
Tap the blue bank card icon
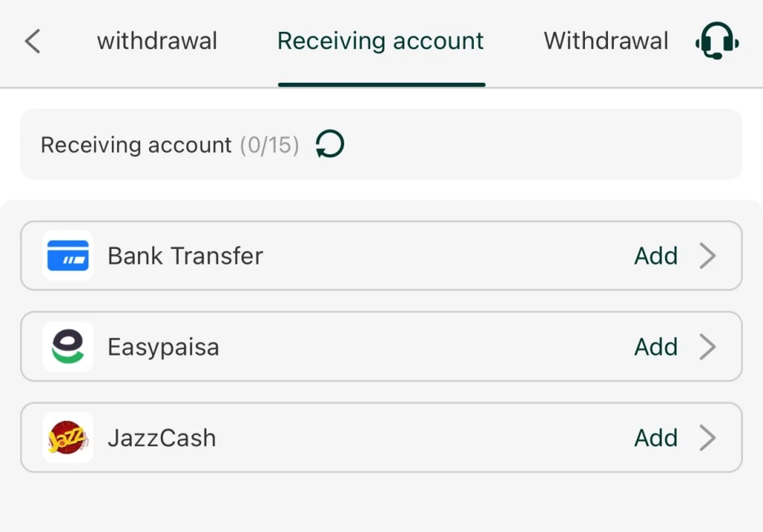[67, 256]
